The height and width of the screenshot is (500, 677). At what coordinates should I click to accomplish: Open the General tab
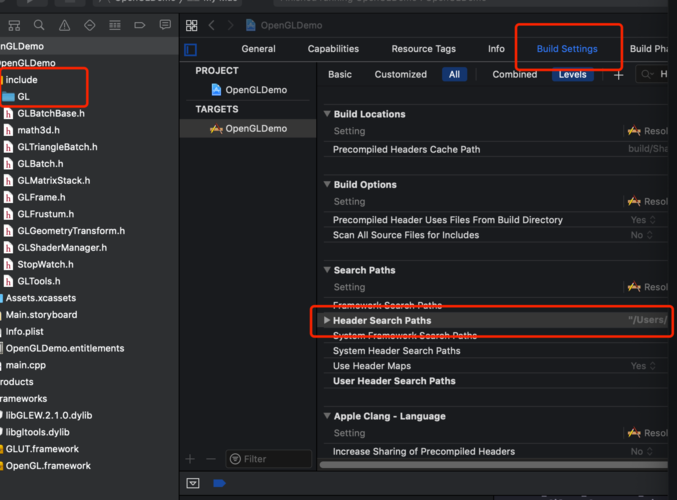click(x=258, y=49)
